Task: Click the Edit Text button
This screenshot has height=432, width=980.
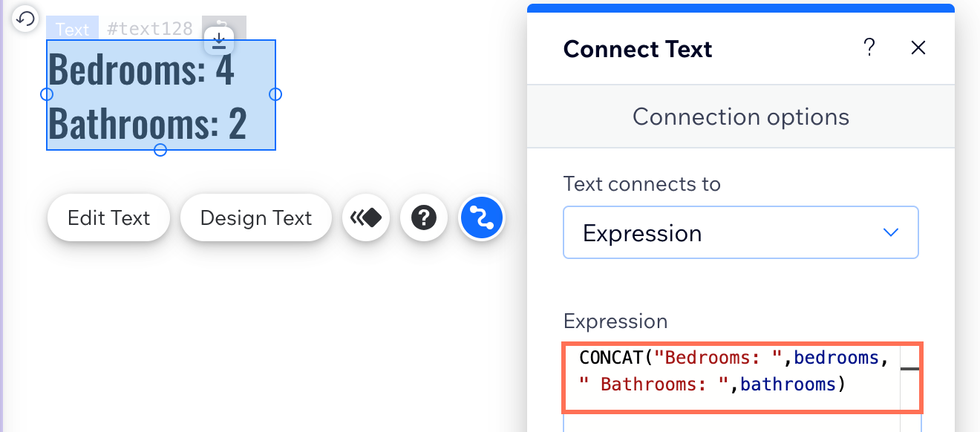Action: (x=108, y=217)
